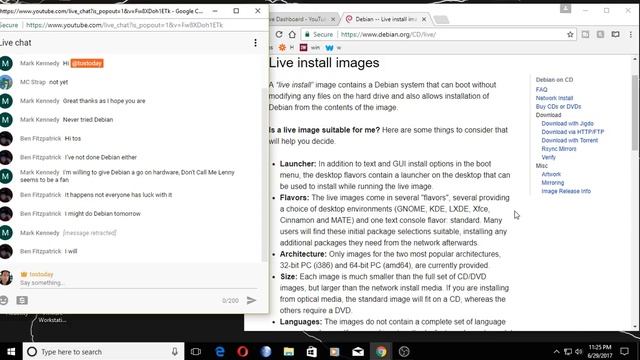640x360 pixels.
Task: Click the Debian page vertical scrollbar
Action: point(635,113)
